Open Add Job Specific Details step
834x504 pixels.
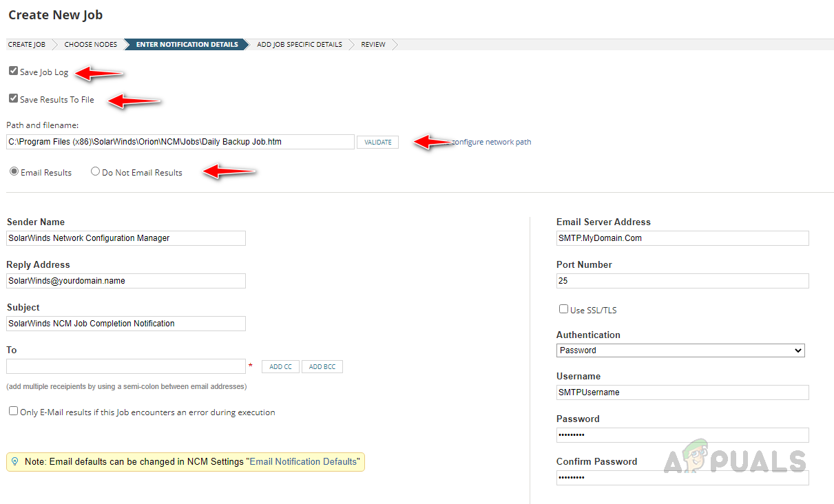pyautogui.click(x=300, y=44)
